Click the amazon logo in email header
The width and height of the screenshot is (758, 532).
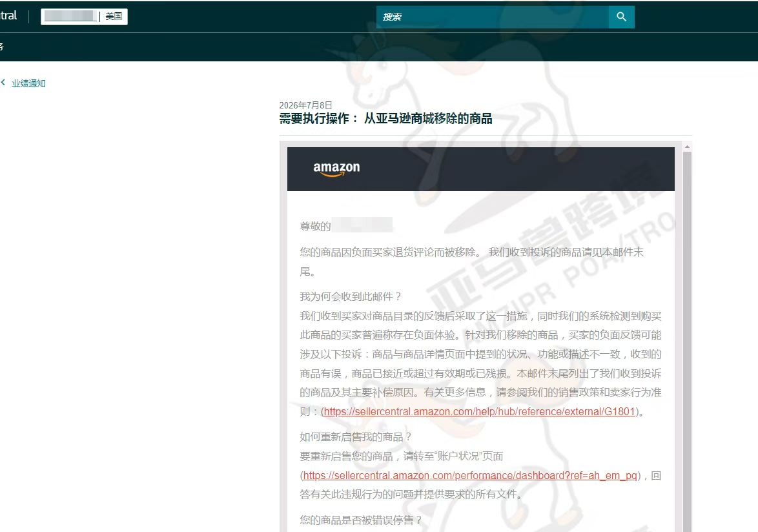pyautogui.click(x=336, y=169)
